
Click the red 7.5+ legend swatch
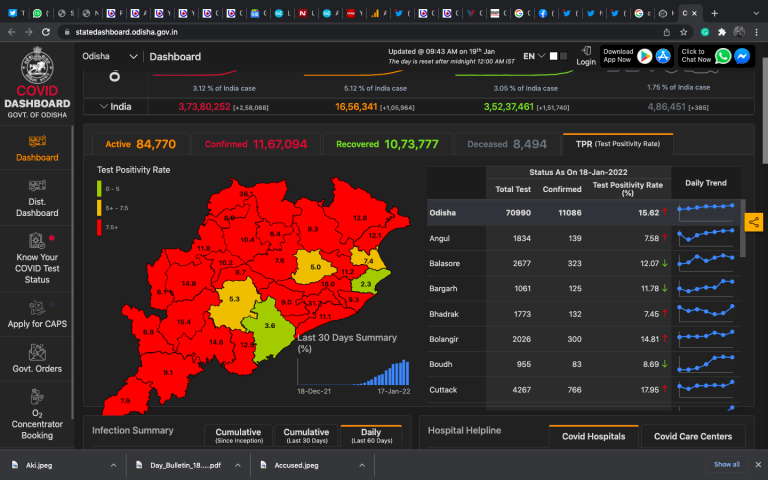point(99,227)
